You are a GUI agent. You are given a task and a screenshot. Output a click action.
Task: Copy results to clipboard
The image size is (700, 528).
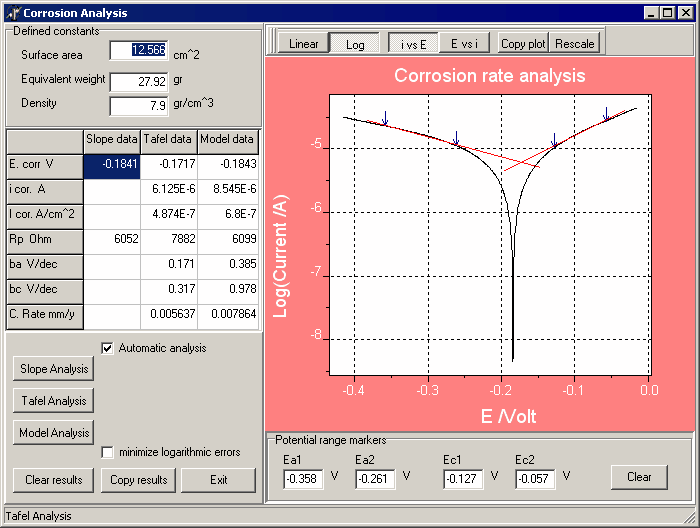click(137, 480)
